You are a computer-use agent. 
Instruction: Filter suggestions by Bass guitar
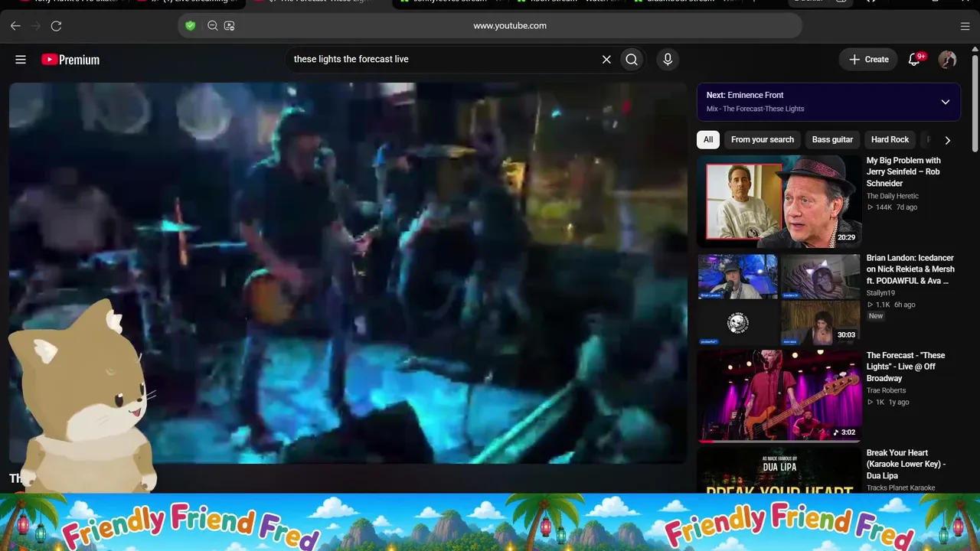tap(832, 139)
